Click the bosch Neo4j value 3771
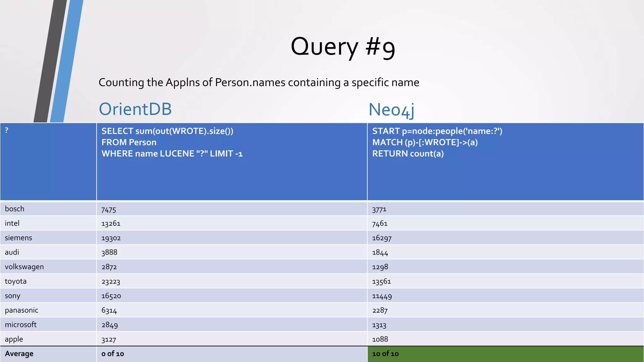This screenshot has width=644, height=362. [379, 209]
